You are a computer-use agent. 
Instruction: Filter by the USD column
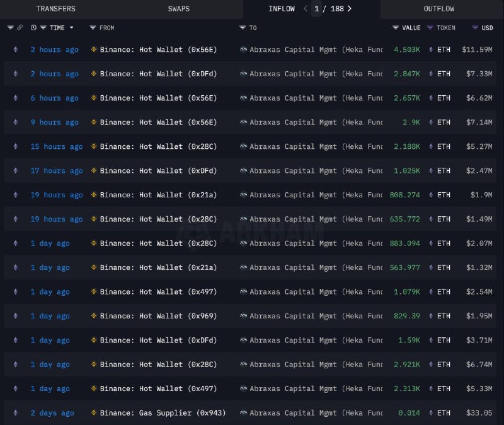point(475,28)
